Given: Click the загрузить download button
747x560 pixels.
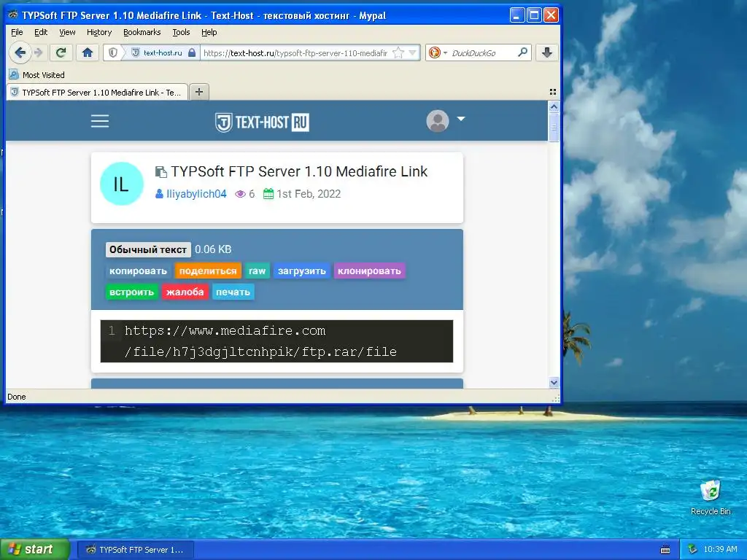Looking at the screenshot, I should coord(301,271).
